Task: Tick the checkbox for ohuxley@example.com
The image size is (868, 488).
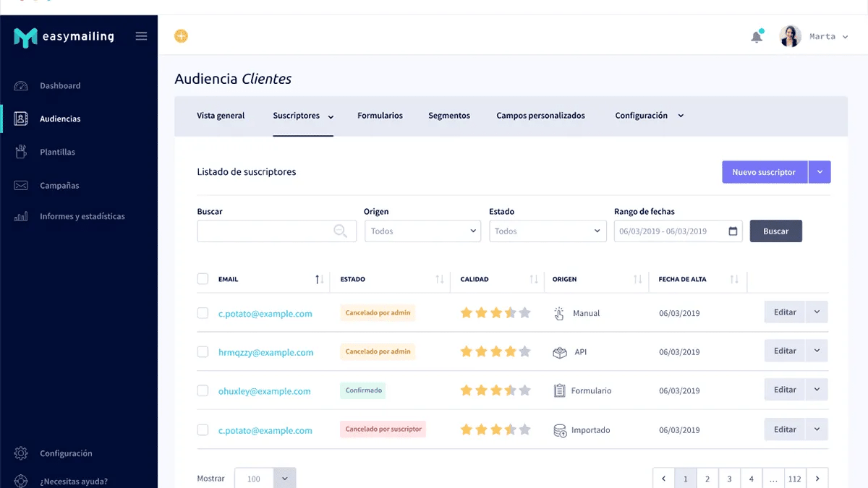Action: [x=203, y=390]
